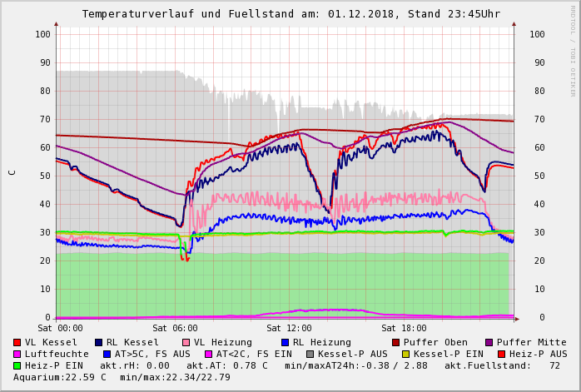Click the purple Puffer Mitte legend box

[489, 342]
